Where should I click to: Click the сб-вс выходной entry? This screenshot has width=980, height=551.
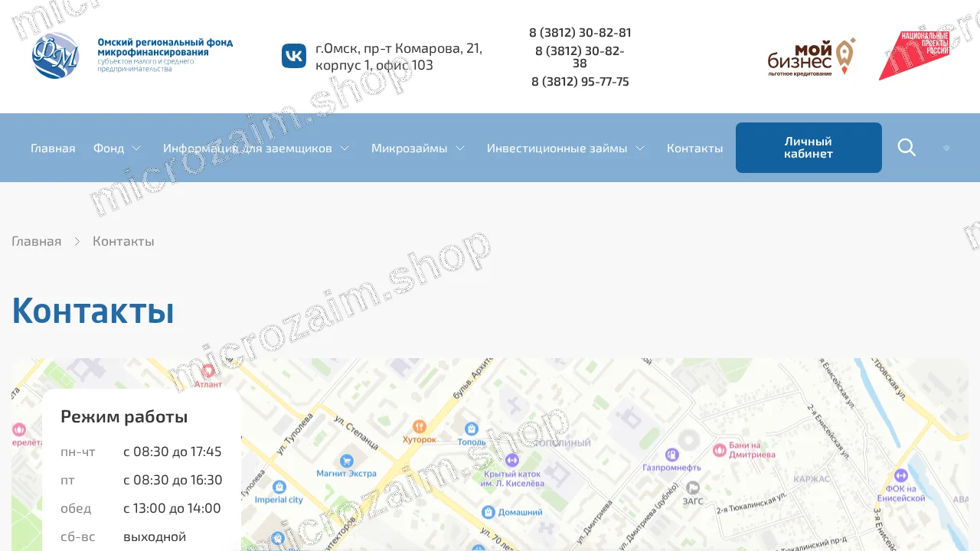point(155,536)
